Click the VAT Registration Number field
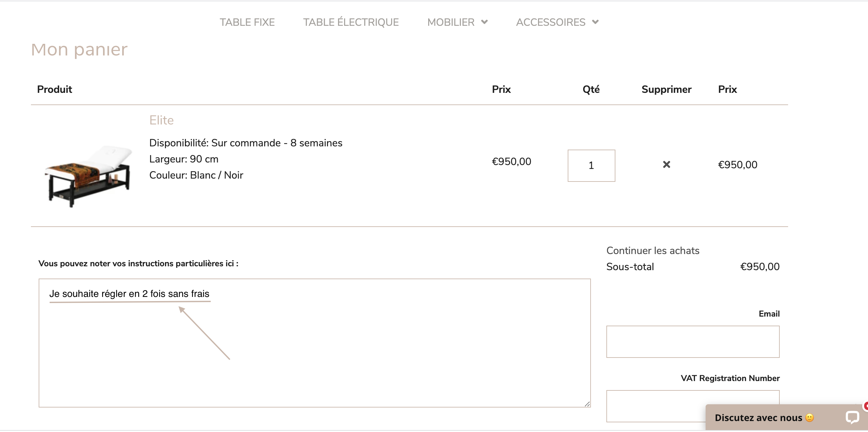 coord(656,406)
